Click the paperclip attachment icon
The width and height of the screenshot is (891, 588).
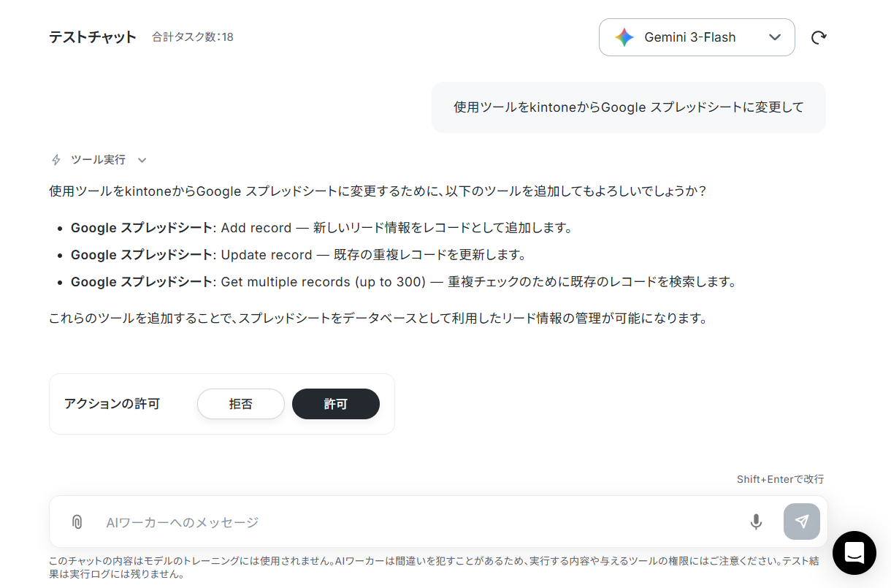coord(77,522)
